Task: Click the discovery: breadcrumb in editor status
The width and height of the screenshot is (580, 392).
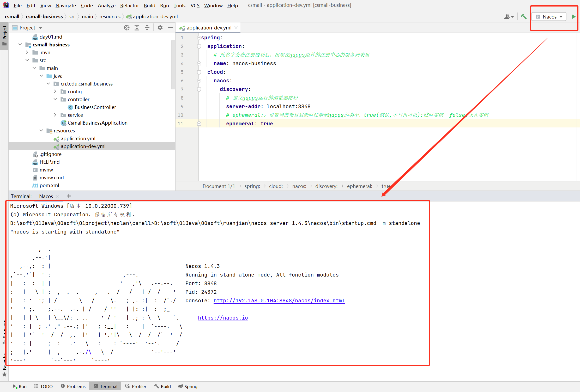Action: point(326,186)
